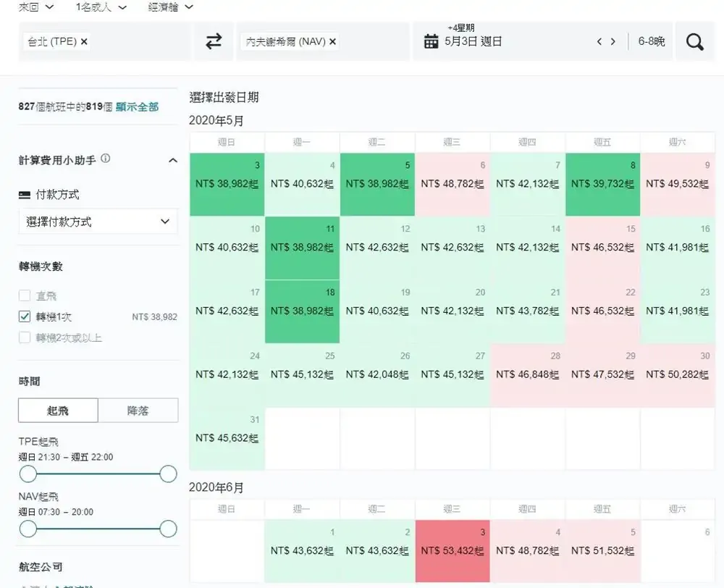The height and width of the screenshot is (588, 724).
Task: Click the payment card icon beside 付款方式
Action: 25,194
